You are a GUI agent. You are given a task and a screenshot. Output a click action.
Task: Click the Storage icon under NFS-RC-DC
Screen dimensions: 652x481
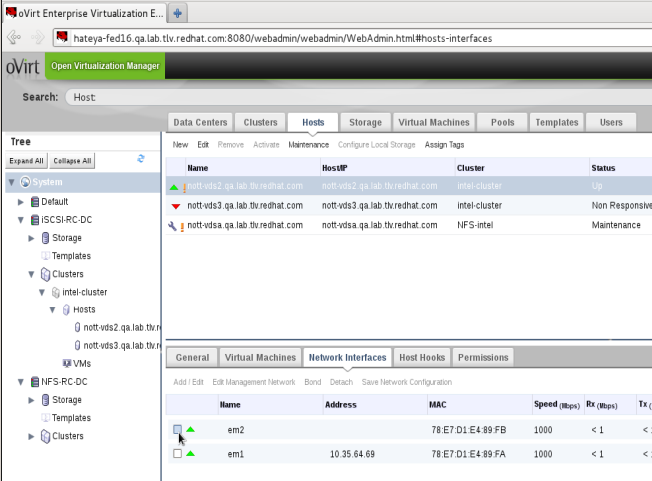click(45, 400)
